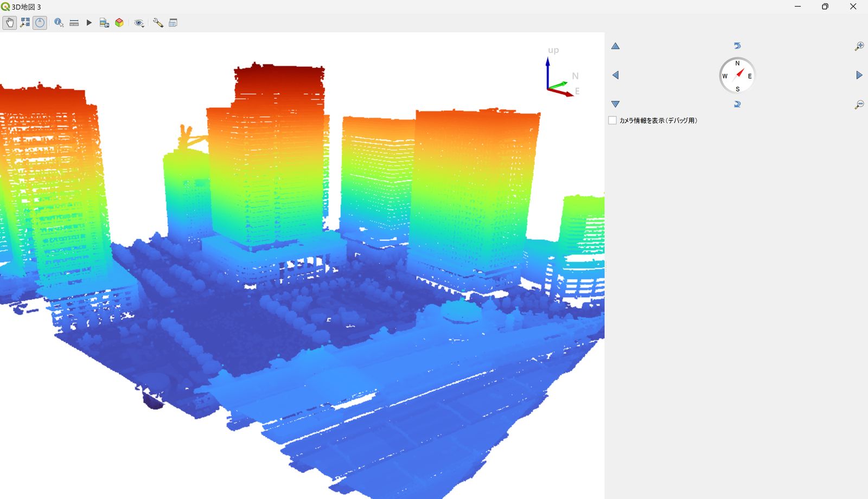Open 3D Configure wrench options
Viewport: 868px width, 499px height.
click(x=158, y=23)
